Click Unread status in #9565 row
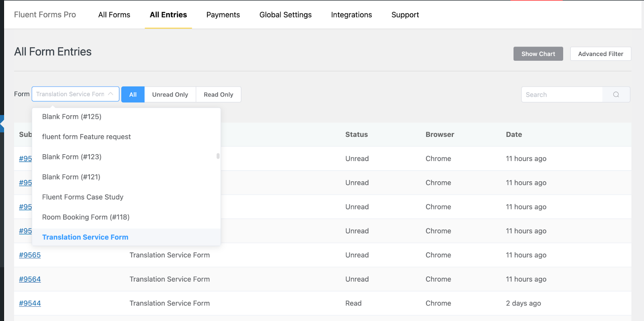The image size is (644, 321). 357,255
